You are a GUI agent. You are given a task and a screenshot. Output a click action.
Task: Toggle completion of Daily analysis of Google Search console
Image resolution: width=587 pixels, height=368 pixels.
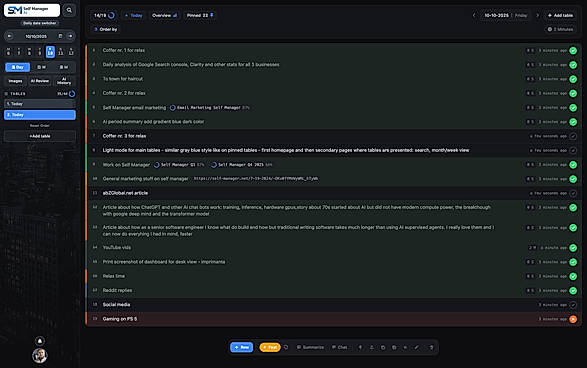573,65
